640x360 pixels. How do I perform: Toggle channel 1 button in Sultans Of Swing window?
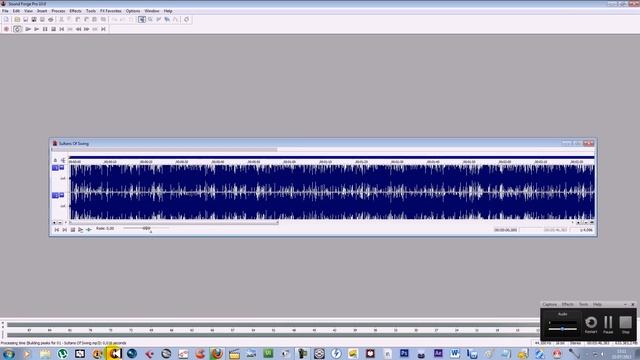[x=56, y=168]
